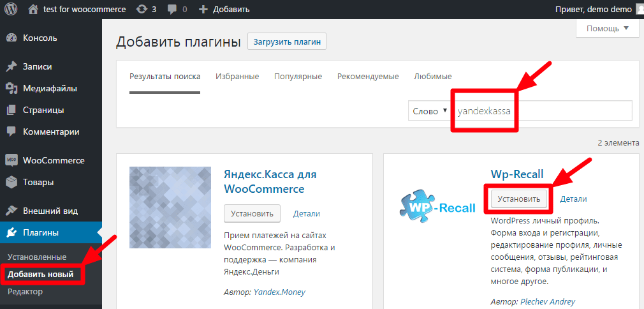Open the Добавить новый submenu item
This screenshot has width=644, height=309.
click(x=40, y=275)
